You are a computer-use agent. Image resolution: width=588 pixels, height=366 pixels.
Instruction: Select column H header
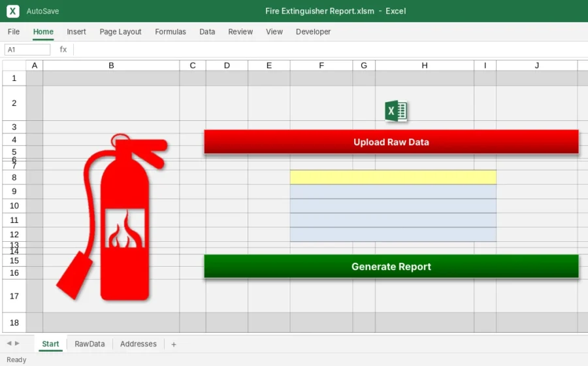425,65
